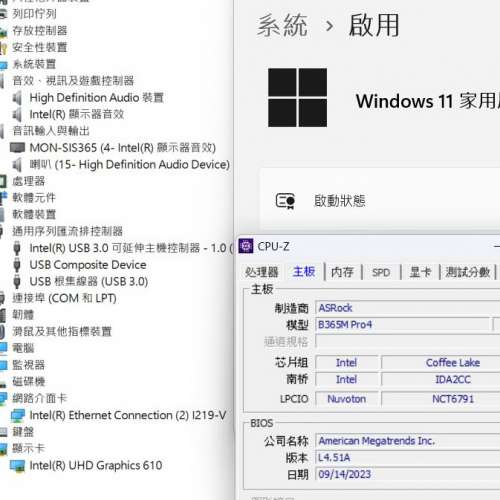Click the Intel(R) USB 3.0 controller USB icon
This screenshot has width=500, height=500.
[x=17, y=248]
